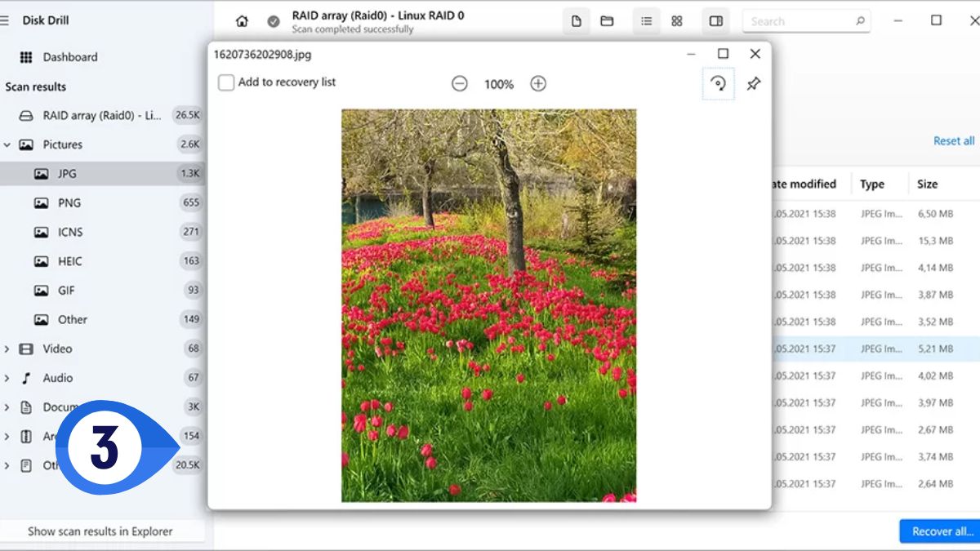Switch to the folder view icon
This screenshot has height=551, width=980.
[607, 21]
